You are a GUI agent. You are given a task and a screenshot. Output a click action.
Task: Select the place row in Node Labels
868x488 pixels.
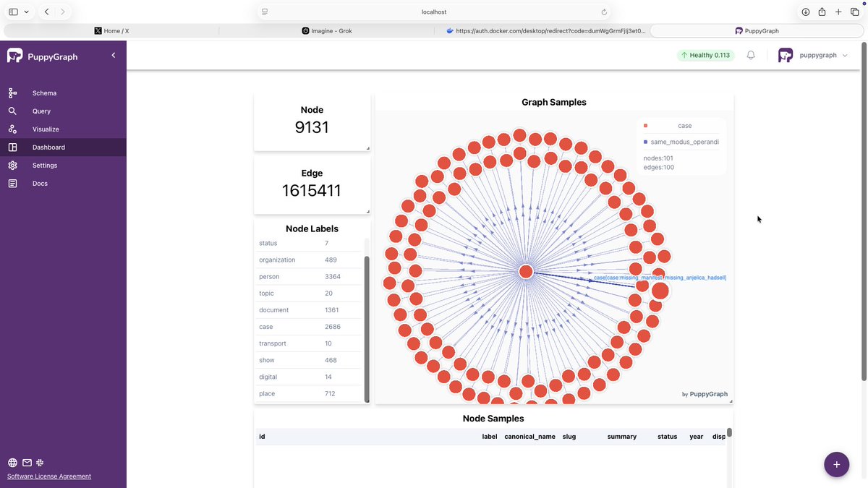coord(309,393)
